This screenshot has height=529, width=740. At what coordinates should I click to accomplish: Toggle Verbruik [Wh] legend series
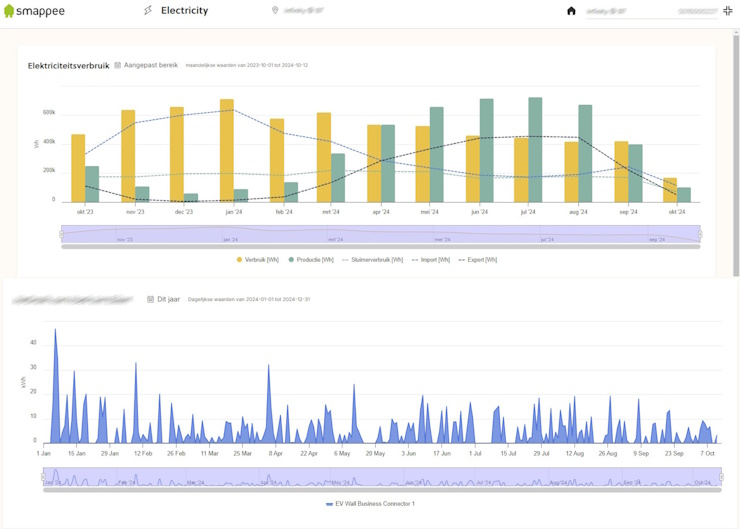pos(258,260)
